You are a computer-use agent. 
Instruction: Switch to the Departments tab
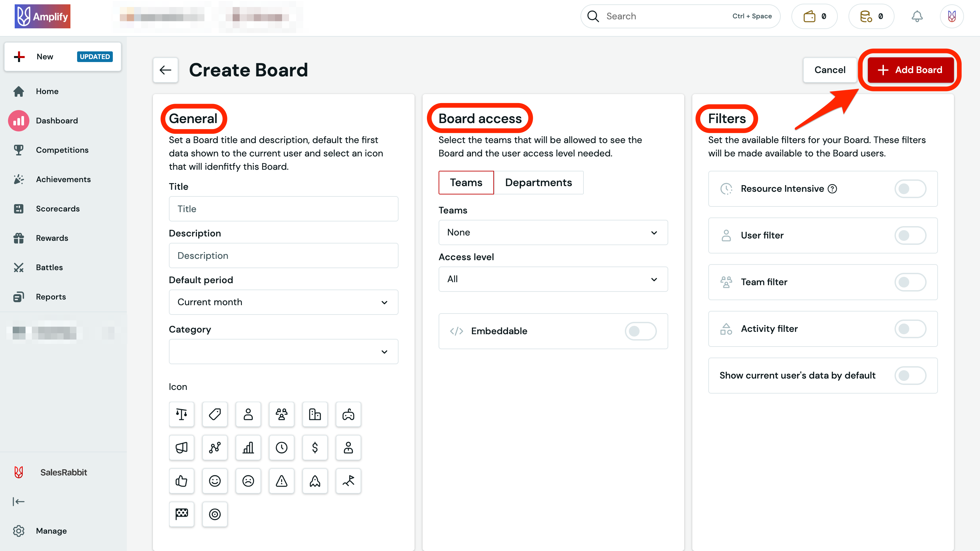539,182
